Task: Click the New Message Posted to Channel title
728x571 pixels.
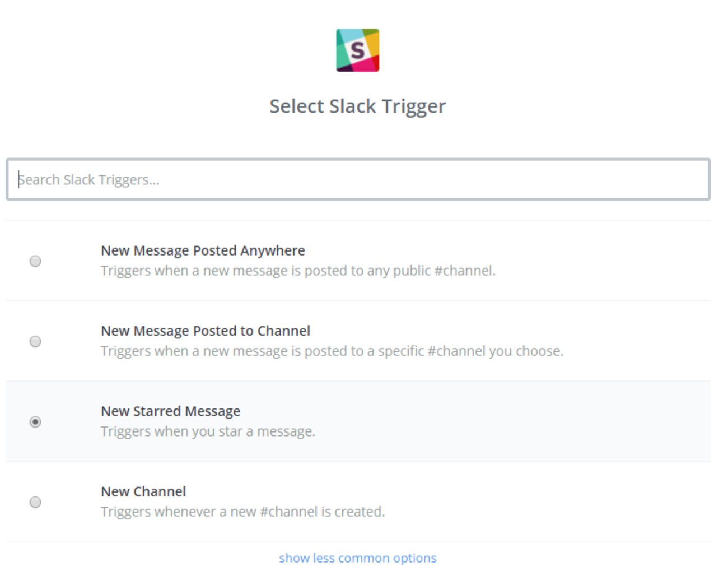Action: pyautogui.click(x=205, y=331)
